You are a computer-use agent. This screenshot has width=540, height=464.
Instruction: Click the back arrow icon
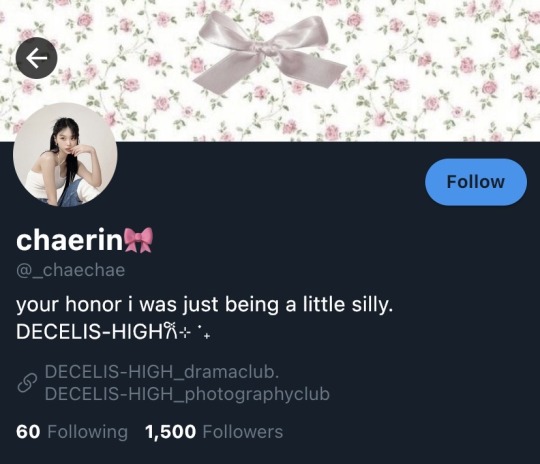[37, 58]
